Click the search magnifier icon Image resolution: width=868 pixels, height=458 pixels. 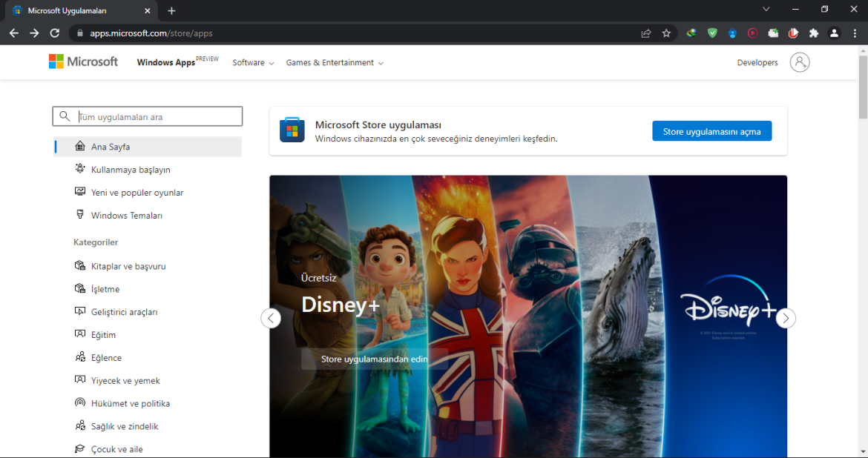tap(65, 116)
